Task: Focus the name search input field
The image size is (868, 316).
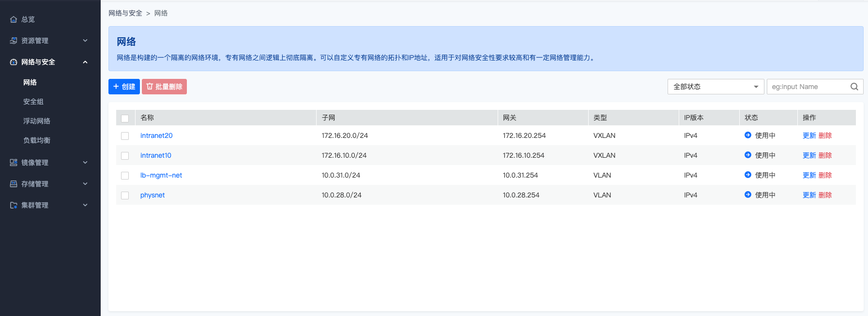Action: click(807, 87)
